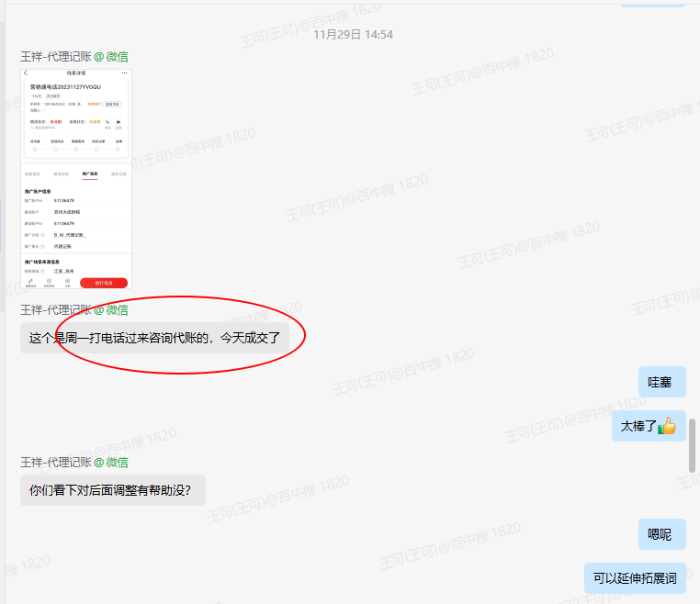Screen dimensions: 700x604
Task: Click the 可以延伸拓展词 reply bubble
Action: [635, 578]
